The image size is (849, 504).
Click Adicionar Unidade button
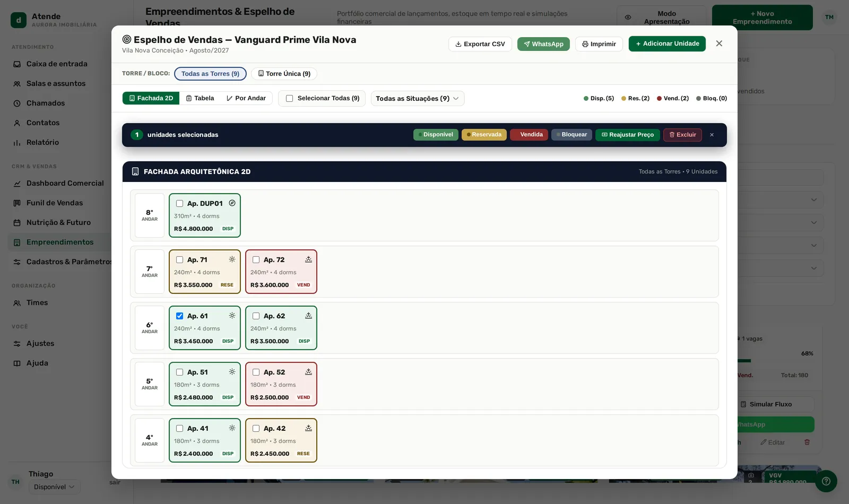[x=667, y=44]
